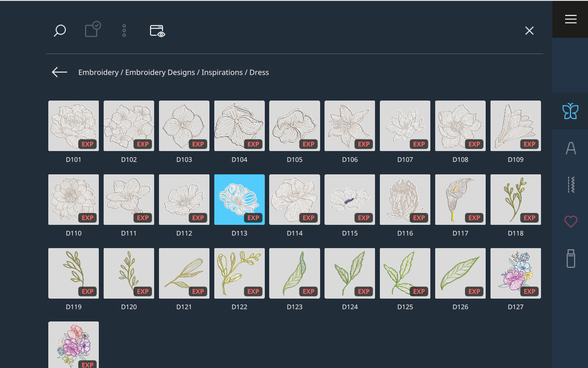Navigate to Embroidery Designs in breadcrumb

coord(160,72)
